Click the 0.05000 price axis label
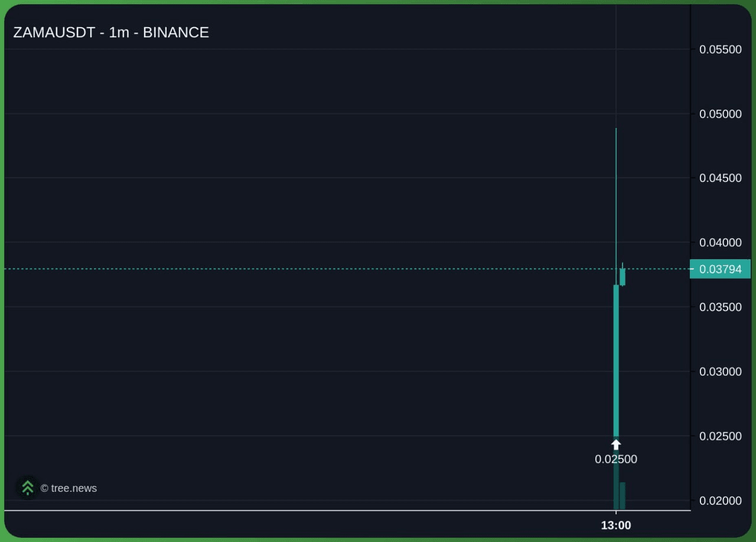The image size is (756, 542). pyautogui.click(x=721, y=113)
